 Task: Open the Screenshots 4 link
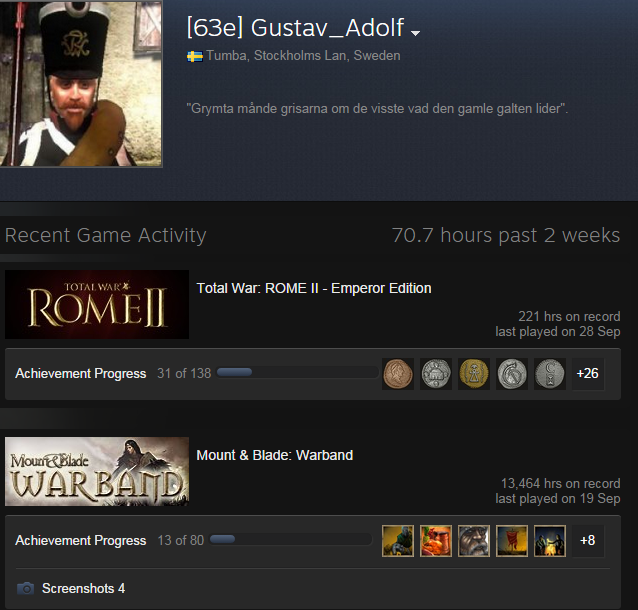click(x=83, y=588)
